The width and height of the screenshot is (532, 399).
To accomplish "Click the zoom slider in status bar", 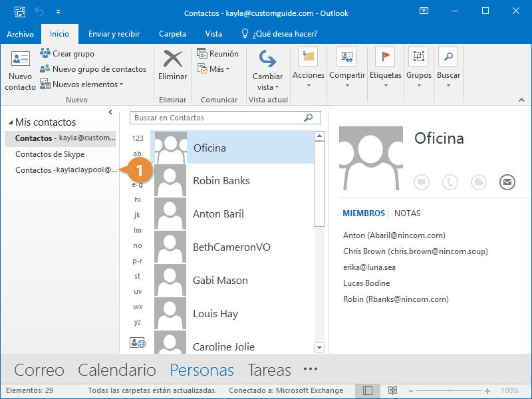I will pos(449,390).
